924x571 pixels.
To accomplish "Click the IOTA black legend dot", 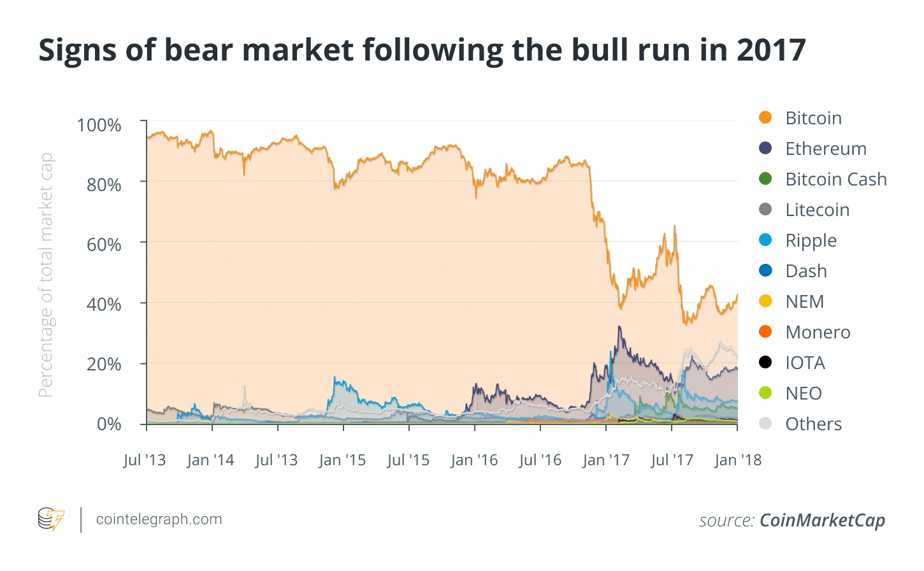I will (x=765, y=363).
